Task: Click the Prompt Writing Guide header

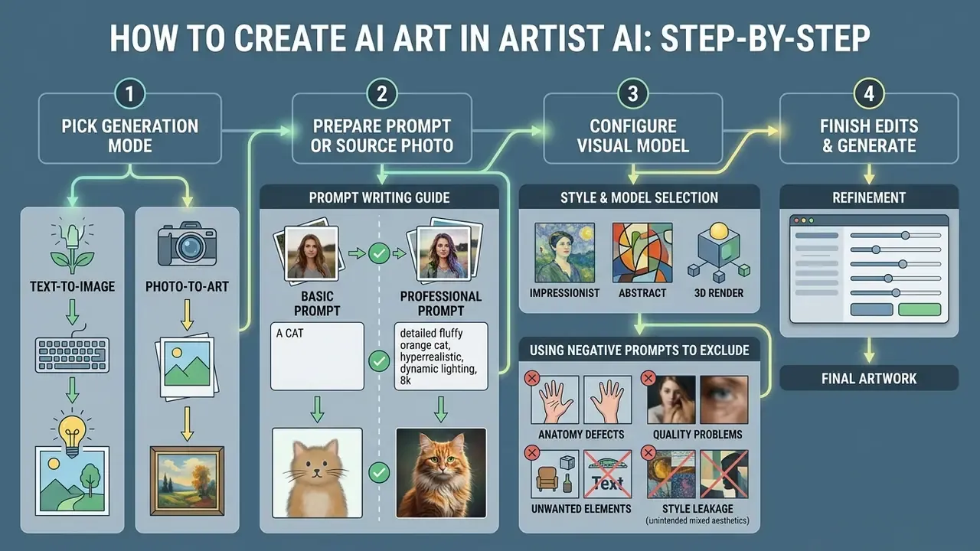Action: [x=380, y=197]
